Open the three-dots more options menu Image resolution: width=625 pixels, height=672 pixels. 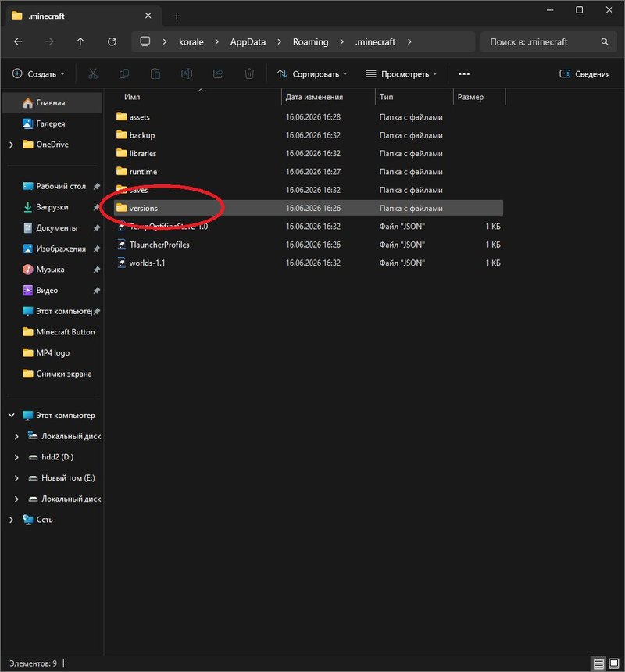point(464,73)
